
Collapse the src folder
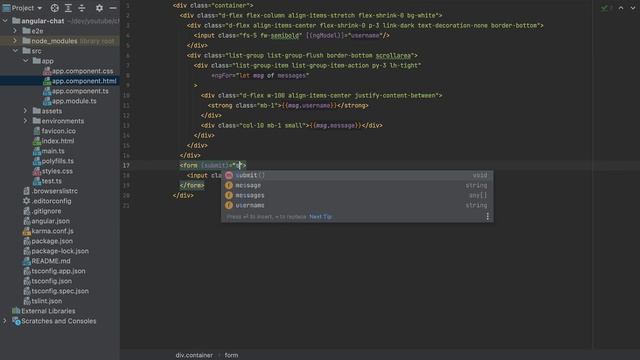[x=16, y=51]
